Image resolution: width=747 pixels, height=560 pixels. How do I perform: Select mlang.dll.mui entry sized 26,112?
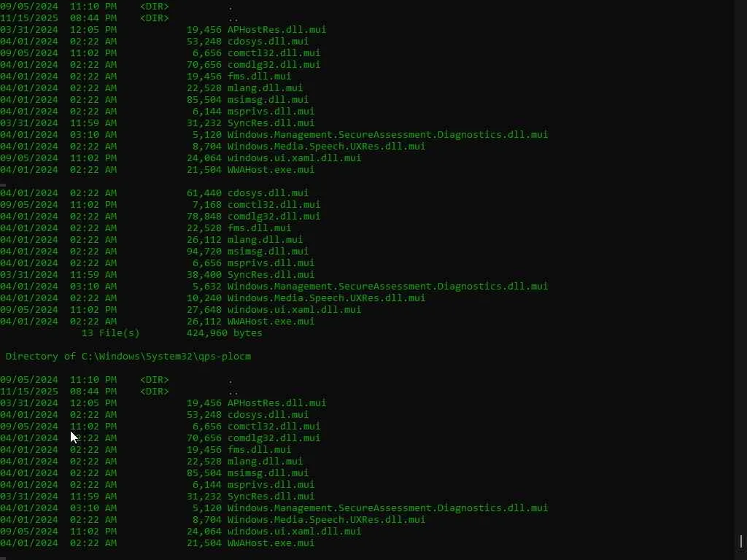[265, 240]
